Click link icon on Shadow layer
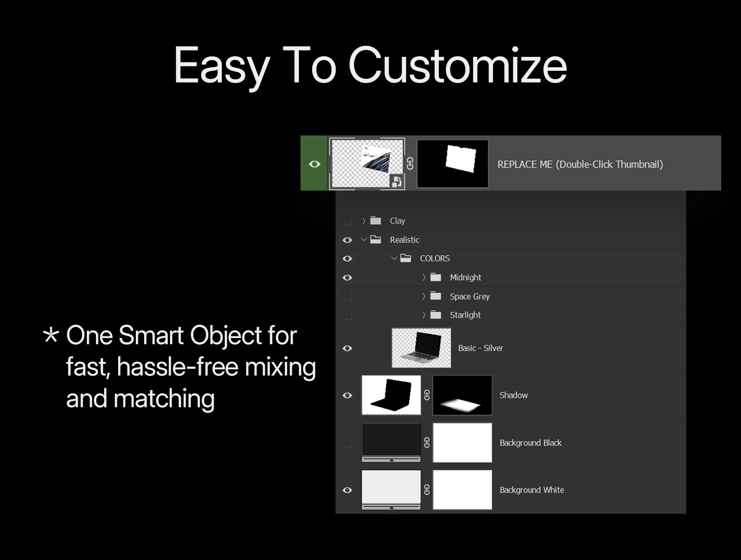The height and width of the screenshot is (560, 741). (x=427, y=395)
